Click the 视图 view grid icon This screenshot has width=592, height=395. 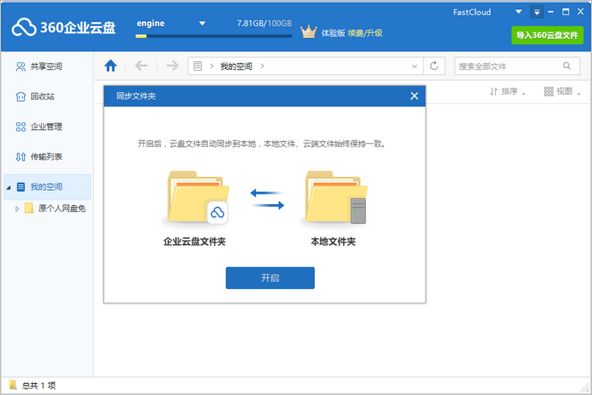point(549,91)
